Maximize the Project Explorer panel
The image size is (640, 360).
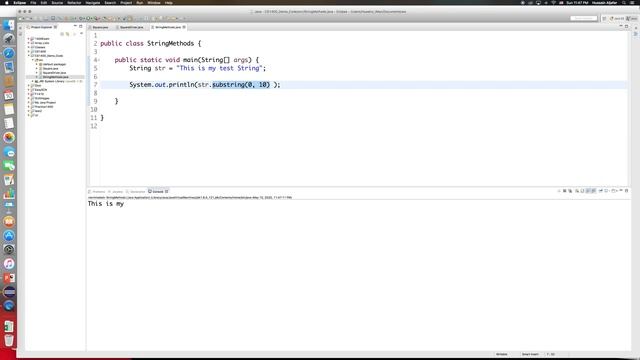point(81,27)
